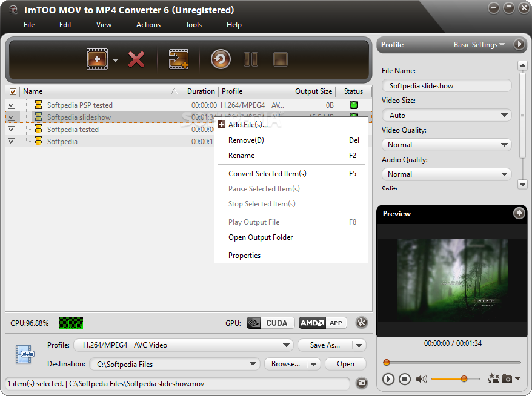Expand Profile panel with the round arrow button
This screenshot has height=396, width=532.
pos(519,44)
